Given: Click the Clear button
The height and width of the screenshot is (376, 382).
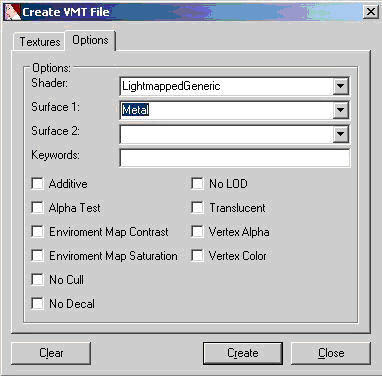Looking at the screenshot, I should tap(51, 353).
